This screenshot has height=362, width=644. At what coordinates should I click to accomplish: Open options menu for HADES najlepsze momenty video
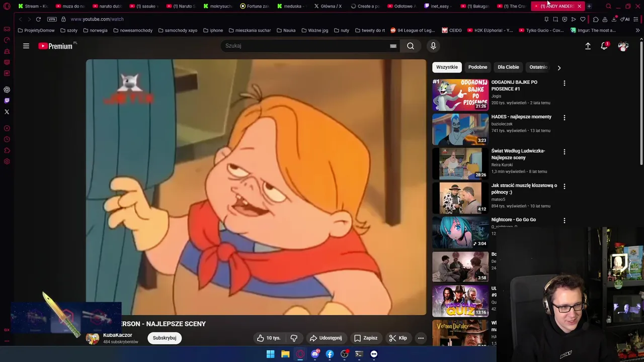pyautogui.click(x=564, y=118)
